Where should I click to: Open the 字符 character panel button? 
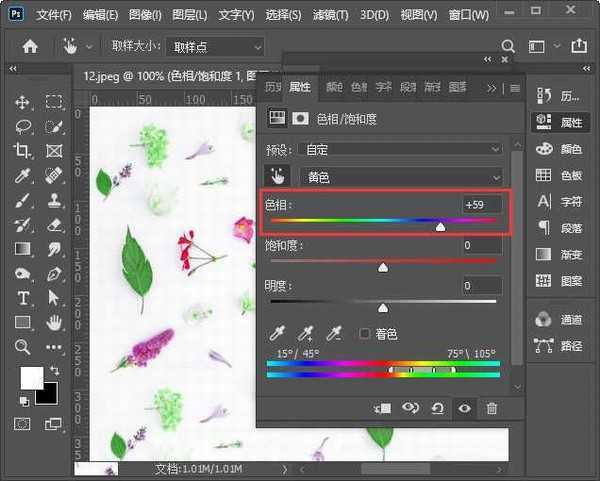click(560, 200)
